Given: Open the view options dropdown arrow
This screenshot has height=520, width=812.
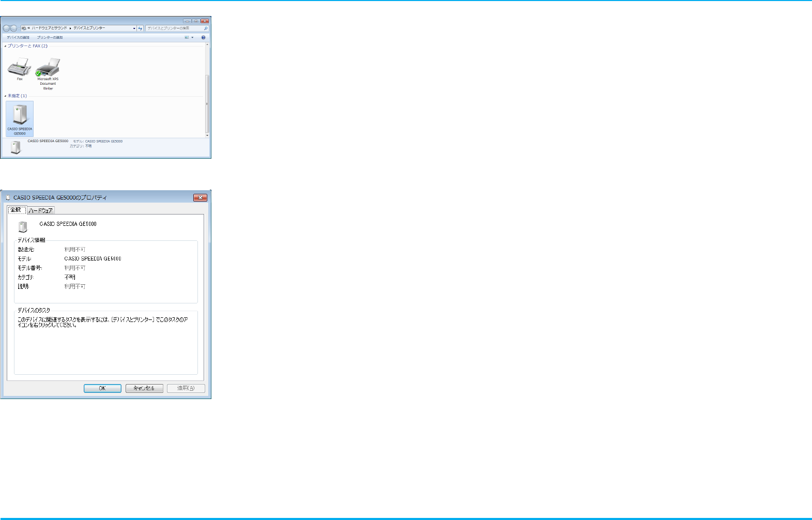Looking at the screenshot, I should pyautogui.click(x=192, y=37).
